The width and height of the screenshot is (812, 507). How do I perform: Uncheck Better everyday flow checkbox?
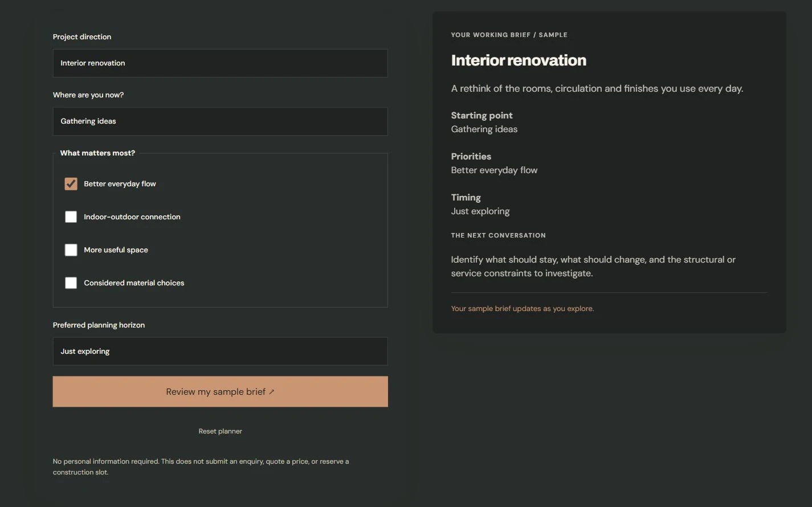point(71,184)
